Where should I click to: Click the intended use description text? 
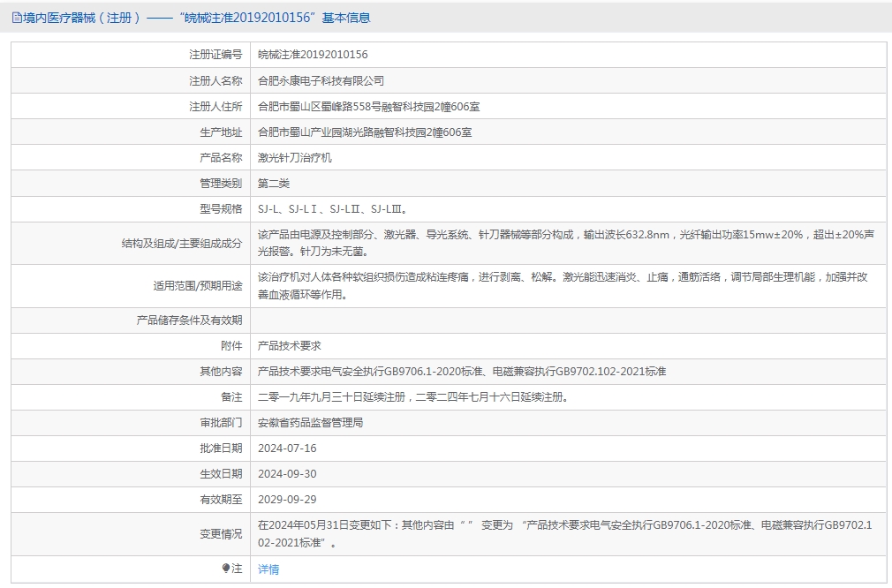tap(562, 285)
